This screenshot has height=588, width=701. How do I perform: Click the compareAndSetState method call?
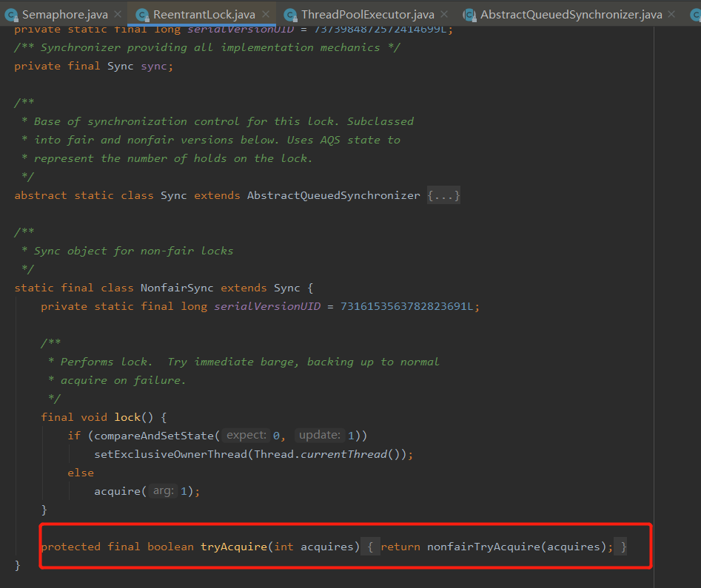coord(154,436)
